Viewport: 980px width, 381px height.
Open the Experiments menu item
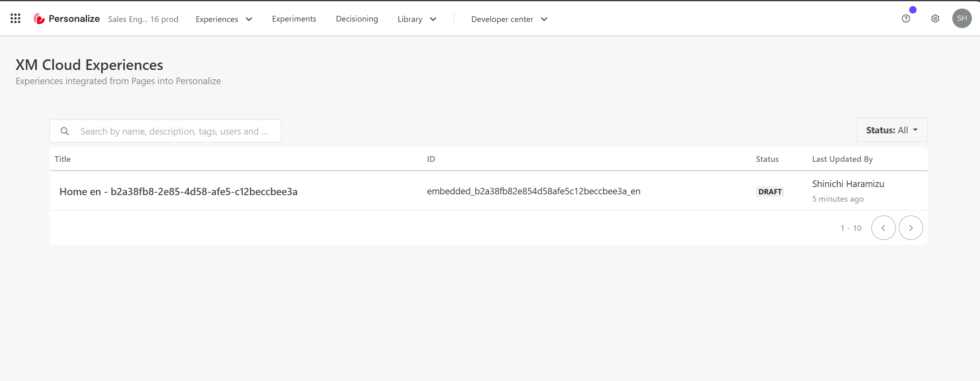[x=294, y=19]
